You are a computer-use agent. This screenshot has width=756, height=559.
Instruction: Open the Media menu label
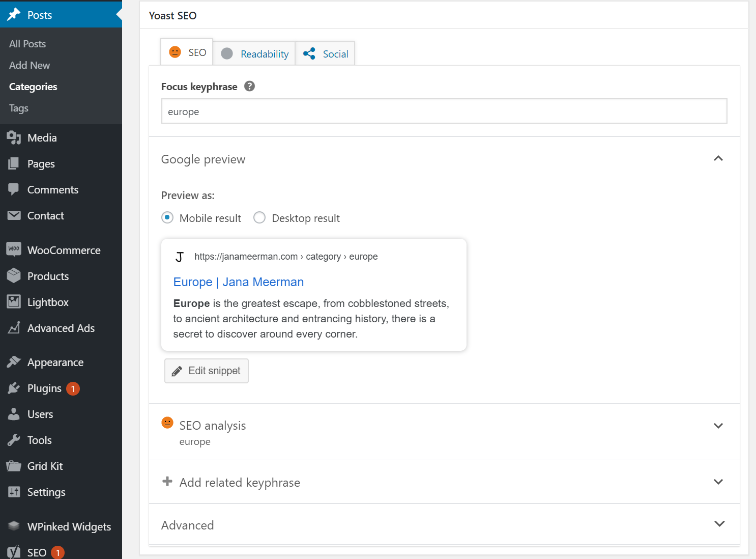point(42,137)
